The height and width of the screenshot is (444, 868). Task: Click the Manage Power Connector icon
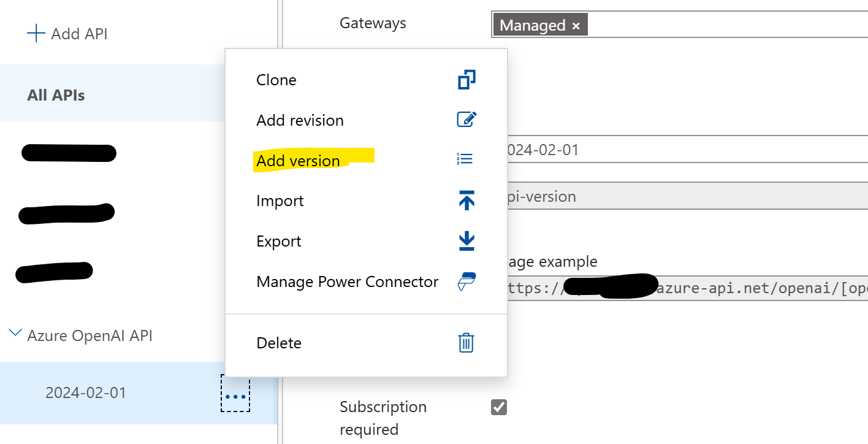[x=466, y=281]
